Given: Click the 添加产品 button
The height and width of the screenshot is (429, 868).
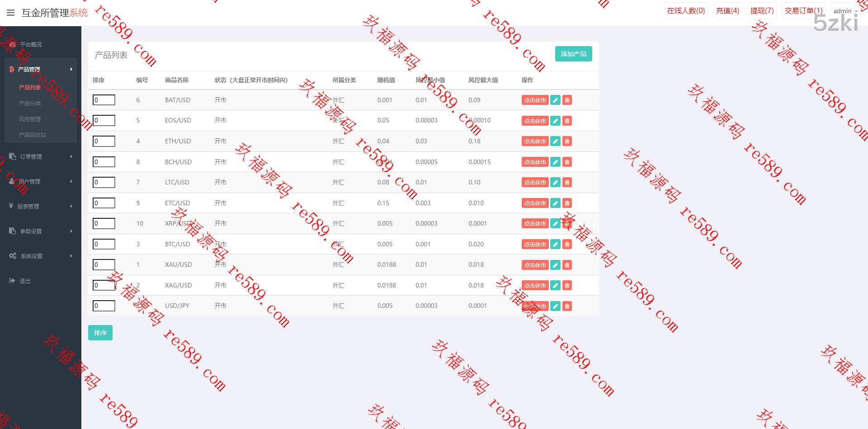Looking at the screenshot, I should [x=573, y=54].
